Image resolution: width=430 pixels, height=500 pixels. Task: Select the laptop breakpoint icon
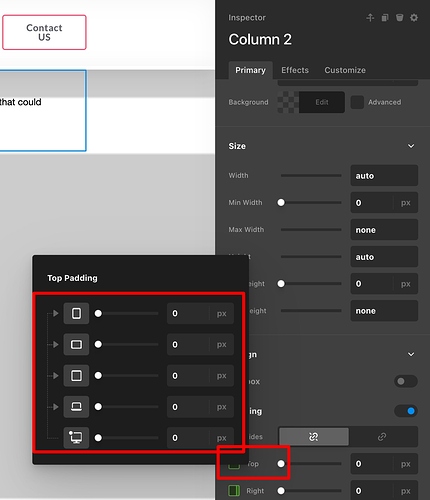click(76, 407)
